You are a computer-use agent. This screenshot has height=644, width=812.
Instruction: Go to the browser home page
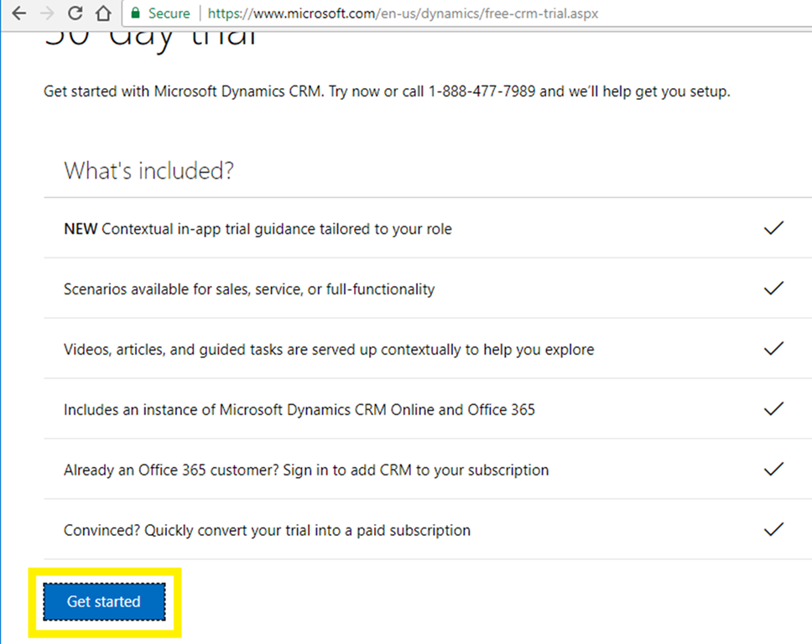click(102, 13)
